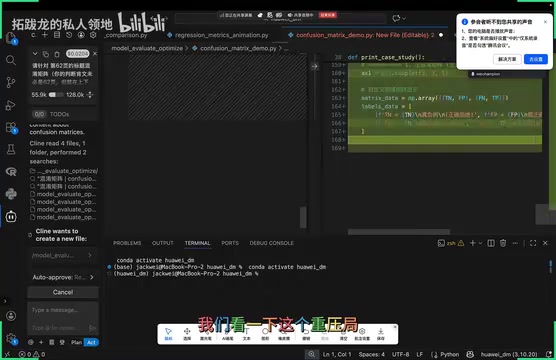Open Testing flask icon in activity bar
Image resolution: width=556 pixels, height=360 pixels.
pos(11,149)
